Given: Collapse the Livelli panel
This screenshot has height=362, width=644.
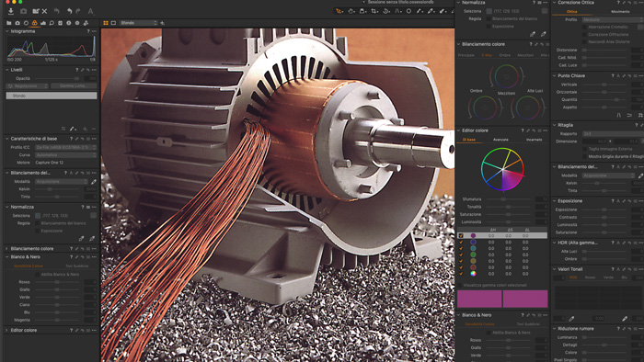Looking at the screenshot, I should coord(7,70).
